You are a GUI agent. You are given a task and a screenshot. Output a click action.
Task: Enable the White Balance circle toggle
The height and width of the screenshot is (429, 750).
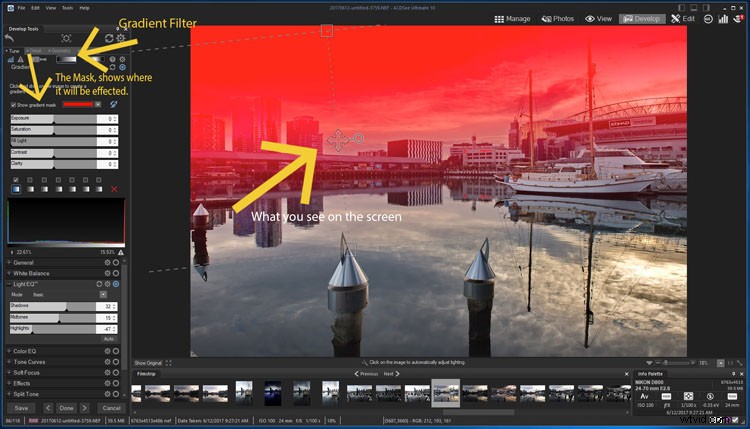(116, 273)
